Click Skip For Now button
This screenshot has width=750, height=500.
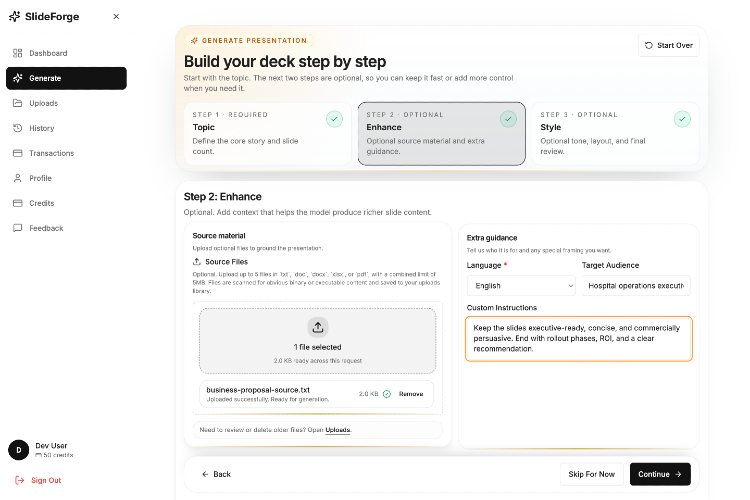(x=592, y=474)
